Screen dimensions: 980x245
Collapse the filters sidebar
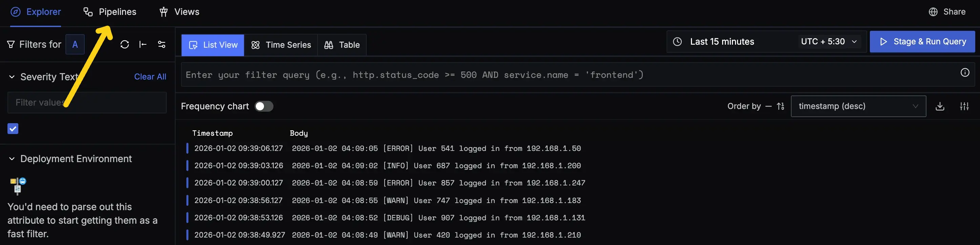click(x=143, y=44)
